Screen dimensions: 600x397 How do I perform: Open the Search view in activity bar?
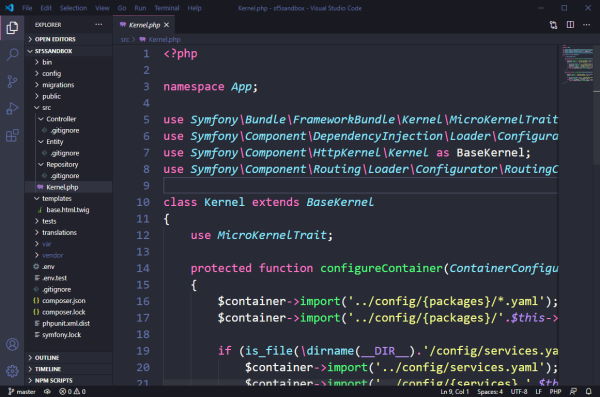click(x=12, y=54)
